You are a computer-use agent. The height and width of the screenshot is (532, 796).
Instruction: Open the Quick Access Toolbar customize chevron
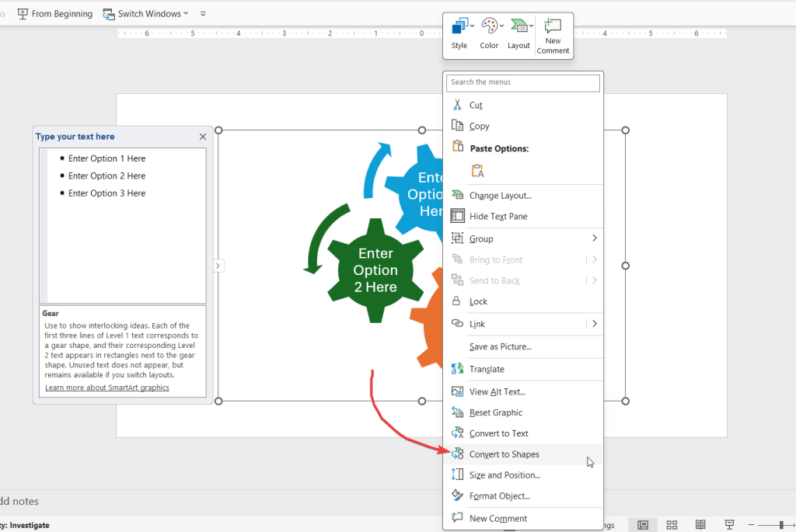(x=202, y=13)
